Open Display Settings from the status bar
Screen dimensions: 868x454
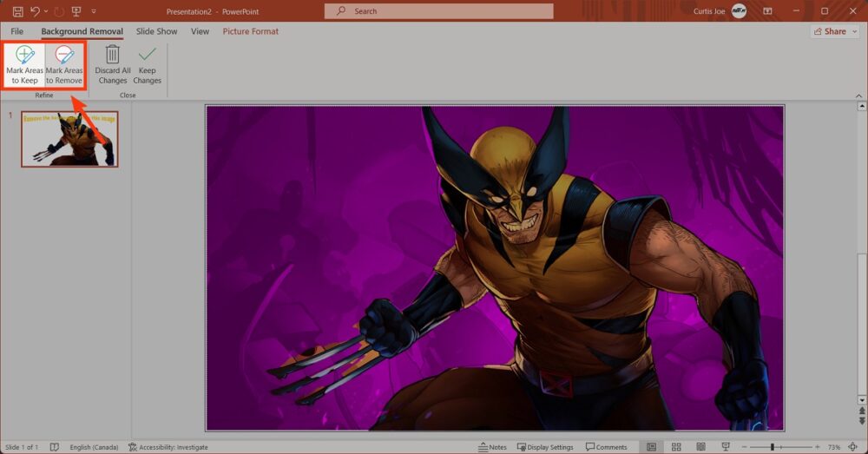pyautogui.click(x=545, y=447)
